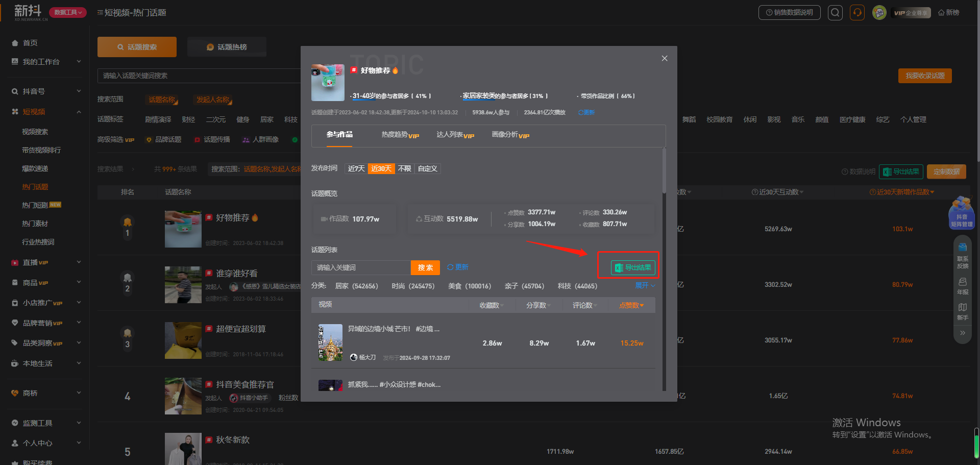Open 带货视频排行 in sidebar

pos(41,150)
